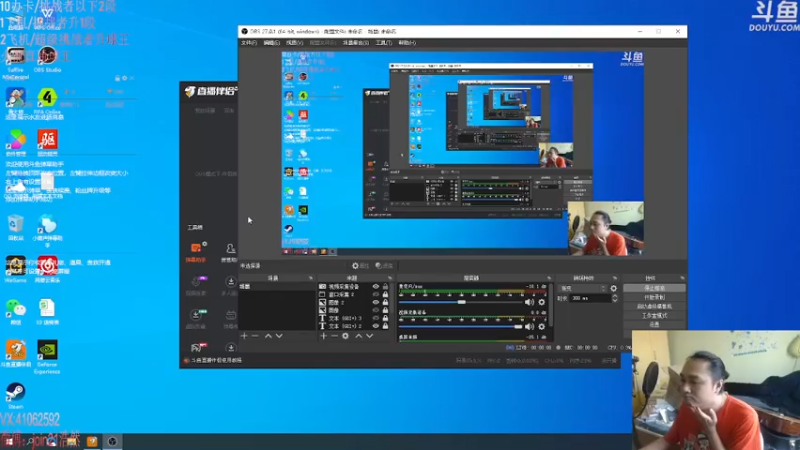
Task: Open the 编辑(E) menu in OBS
Action: point(271,43)
